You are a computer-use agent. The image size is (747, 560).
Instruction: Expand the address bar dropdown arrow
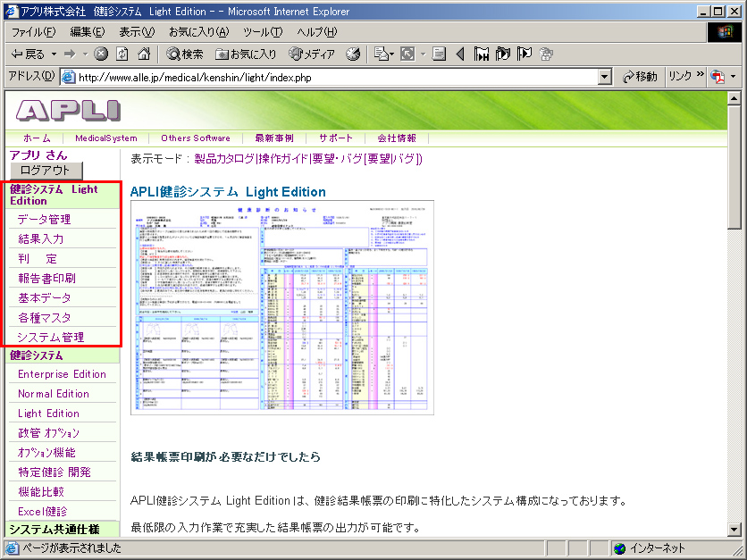pos(605,77)
